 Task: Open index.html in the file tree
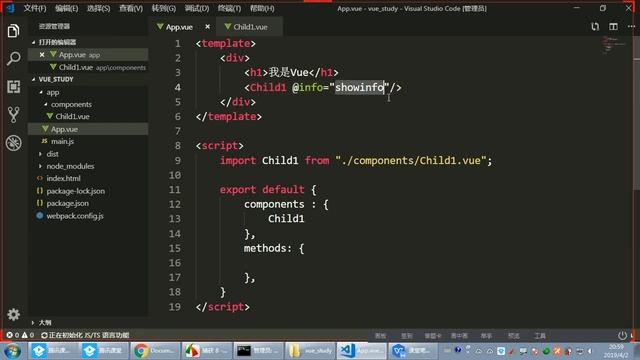88,178
